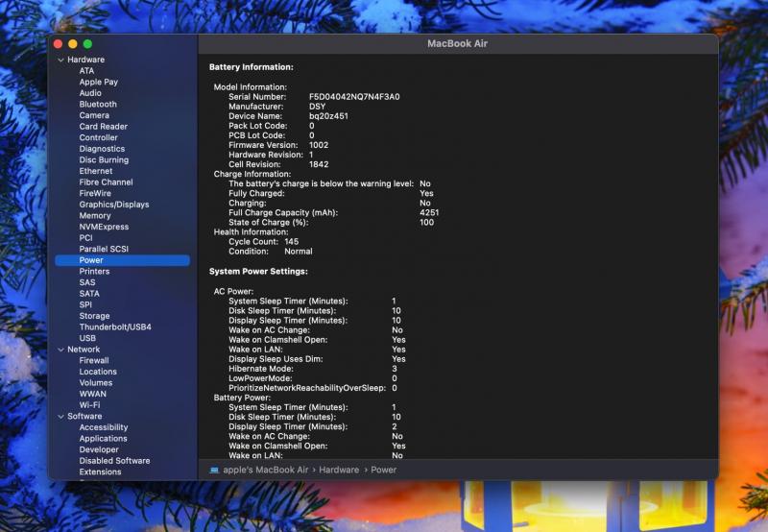Click manufacturer value DSY

click(x=317, y=107)
